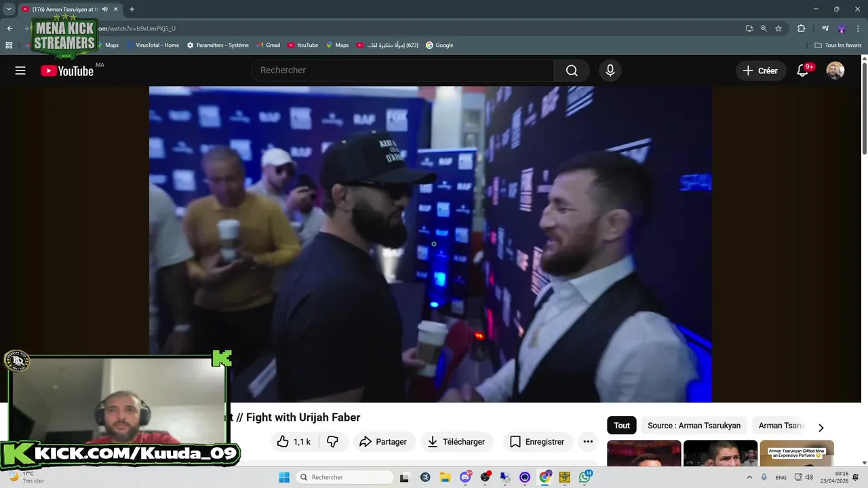Open the weather widget showing 17°C
This screenshot has height=488, width=868.
pyautogui.click(x=25, y=477)
